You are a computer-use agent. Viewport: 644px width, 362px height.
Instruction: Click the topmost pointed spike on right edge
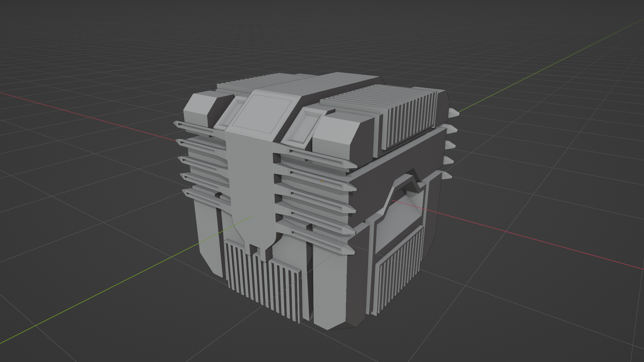(453, 113)
